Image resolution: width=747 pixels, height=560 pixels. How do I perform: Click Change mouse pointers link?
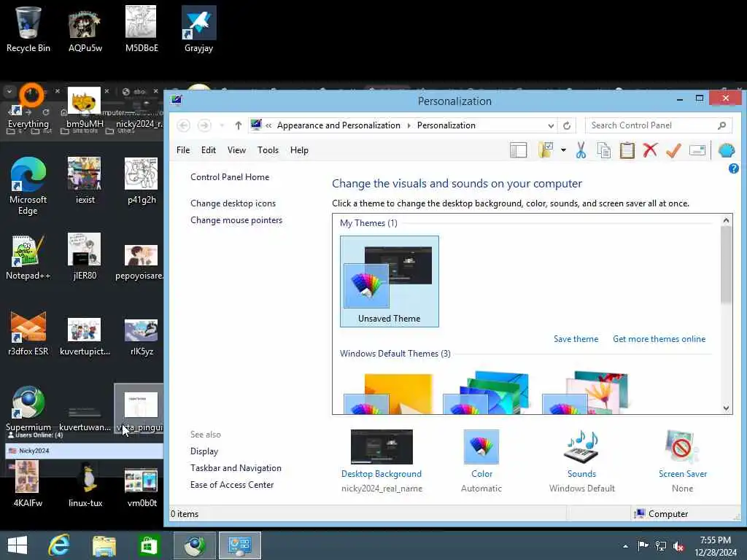[236, 220]
